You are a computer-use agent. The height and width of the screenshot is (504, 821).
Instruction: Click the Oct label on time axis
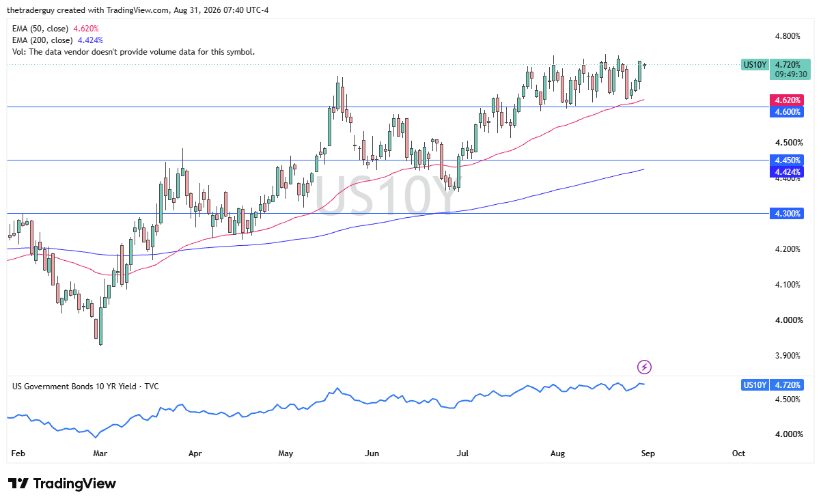click(738, 453)
